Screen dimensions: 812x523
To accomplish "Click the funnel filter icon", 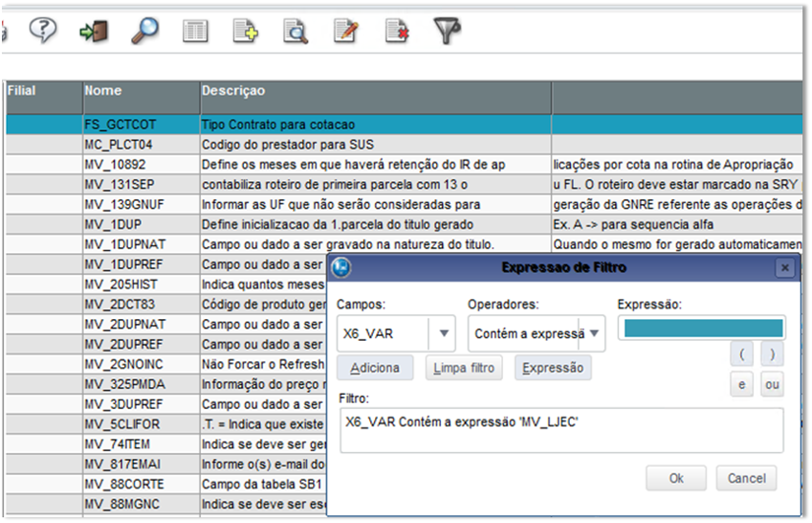I will [448, 32].
